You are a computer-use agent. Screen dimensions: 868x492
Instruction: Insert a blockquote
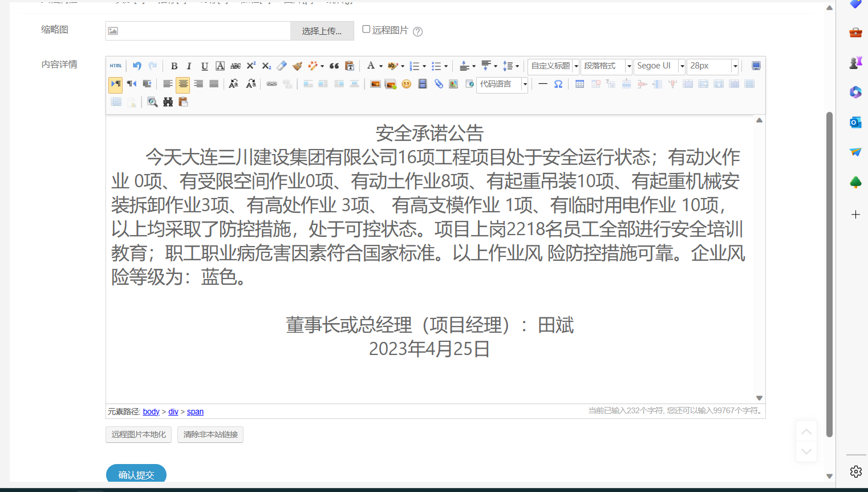(334, 66)
